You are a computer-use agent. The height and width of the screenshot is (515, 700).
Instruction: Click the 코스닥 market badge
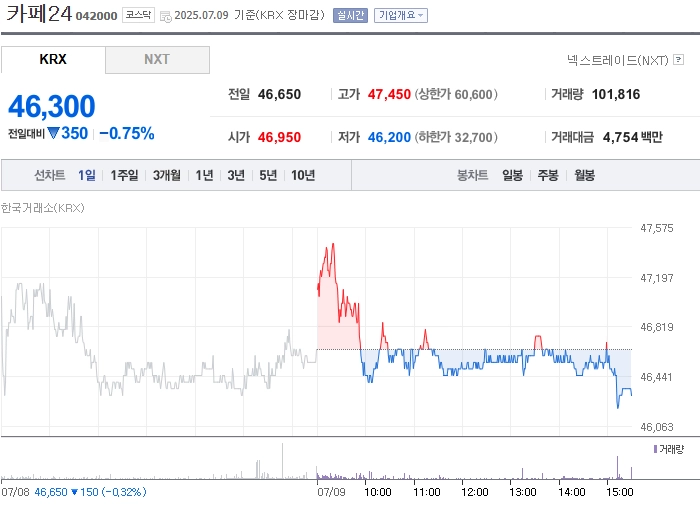coord(138,15)
